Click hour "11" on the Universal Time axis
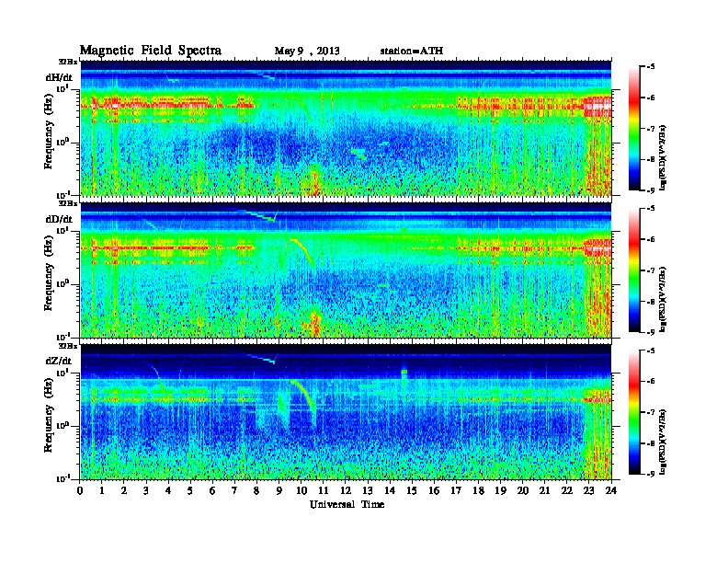 coord(324,490)
